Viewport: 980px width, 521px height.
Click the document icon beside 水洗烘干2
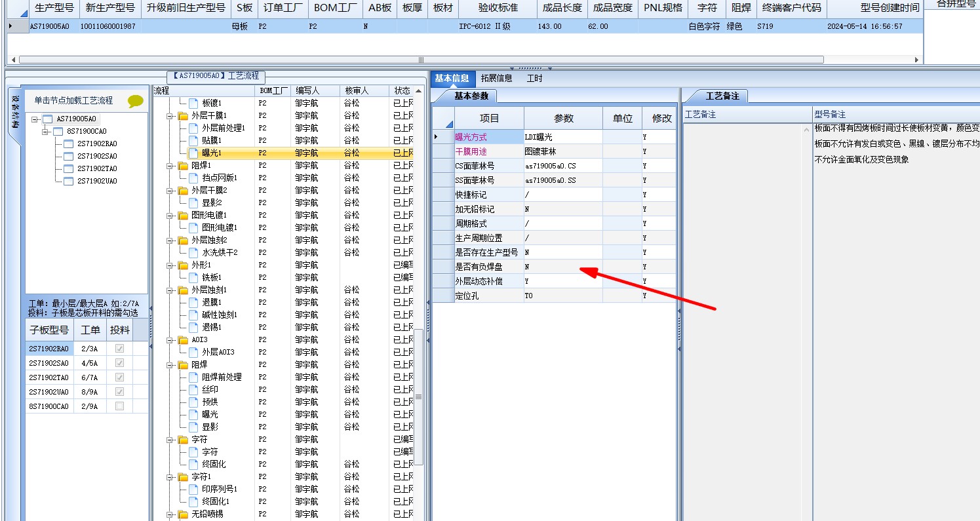193,252
